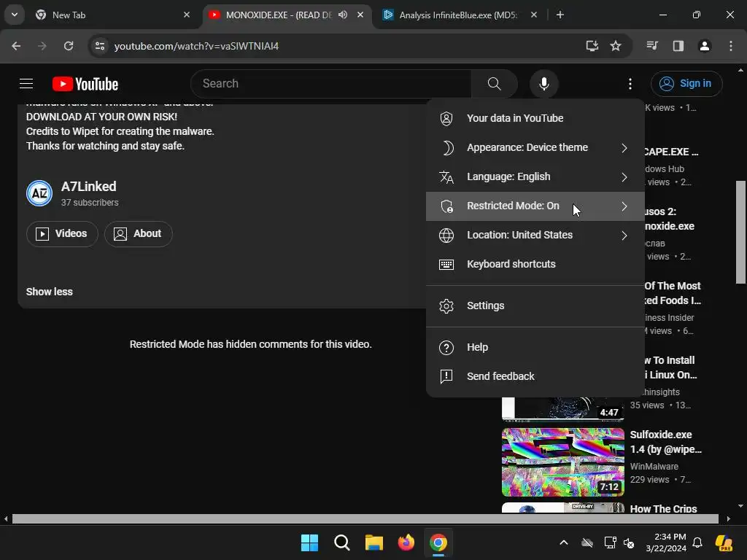The height and width of the screenshot is (560, 747).
Task: Click the page vertical scrollbar thumb
Action: tap(741, 232)
